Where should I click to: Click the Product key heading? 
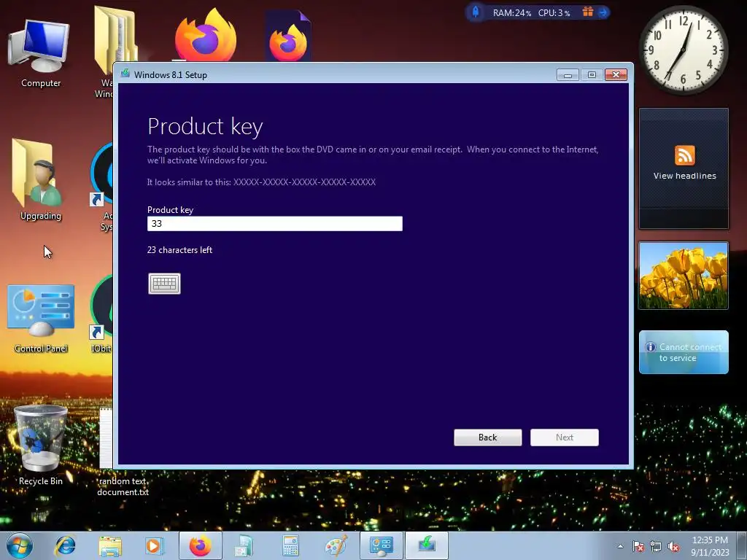[205, 127]
